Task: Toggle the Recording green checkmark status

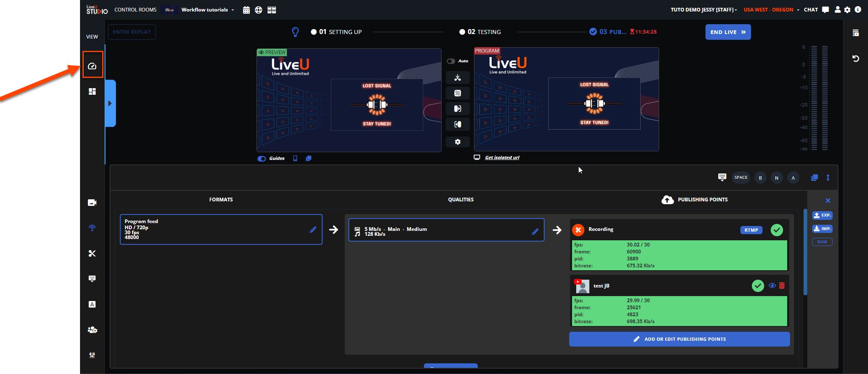Action: pos(776,230)
